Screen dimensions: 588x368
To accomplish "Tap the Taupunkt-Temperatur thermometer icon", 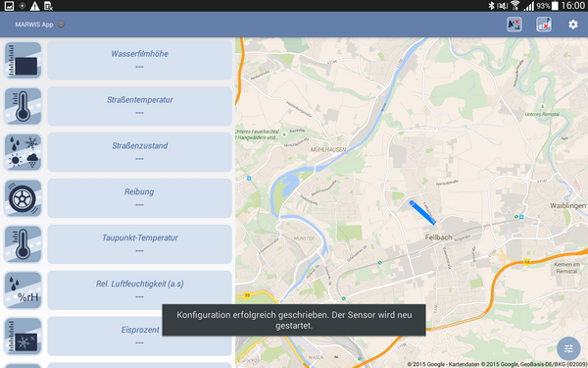I will pyautogui.click(x=23, y=244).
